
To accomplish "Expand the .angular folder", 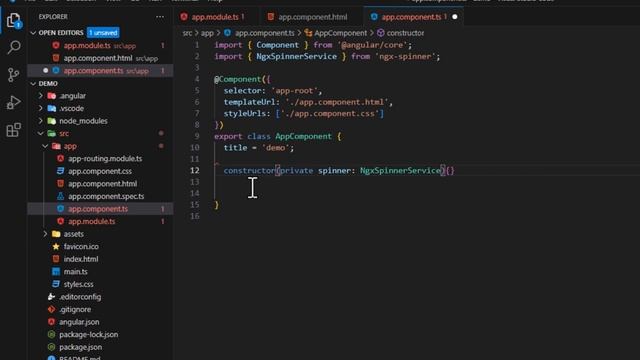I will pyautogui.click(x=41, y=96).
